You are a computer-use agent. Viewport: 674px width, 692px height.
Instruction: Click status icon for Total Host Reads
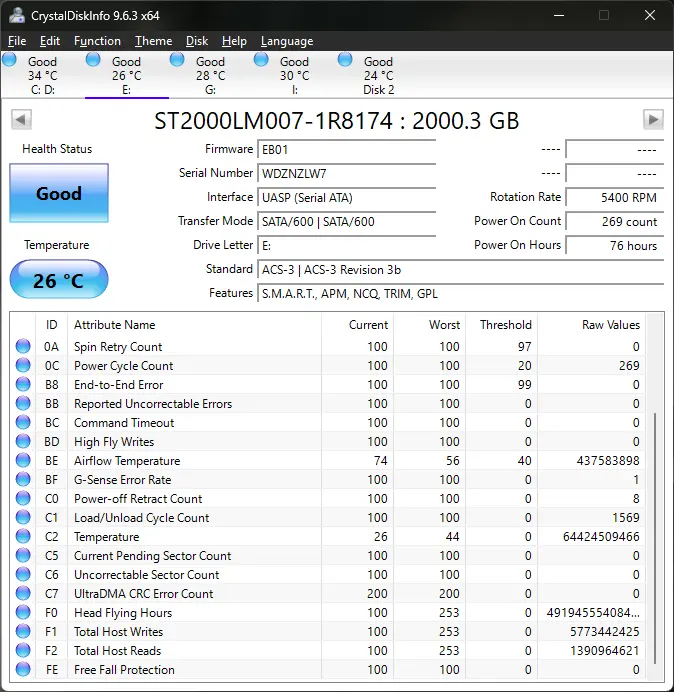point(23,650)
